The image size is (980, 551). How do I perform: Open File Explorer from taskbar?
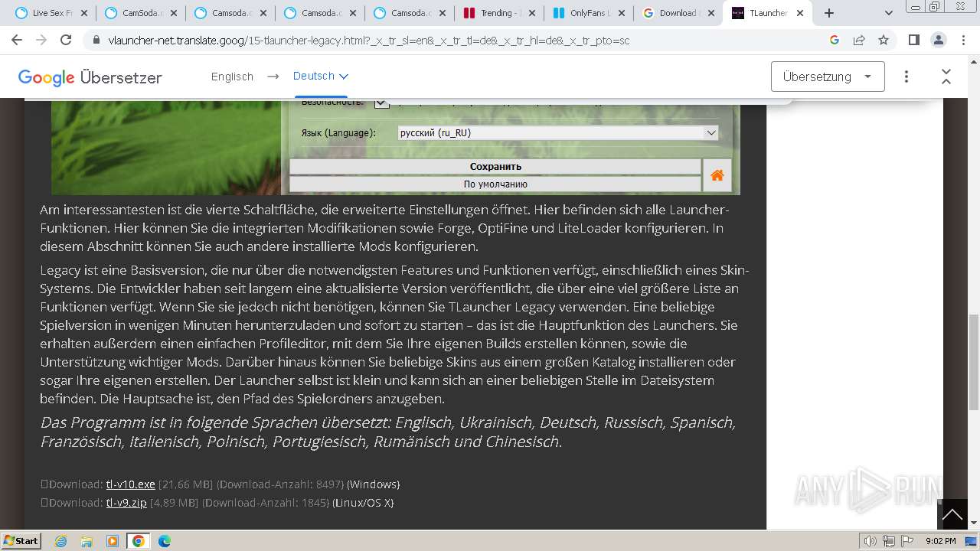(x=87, y=541)
